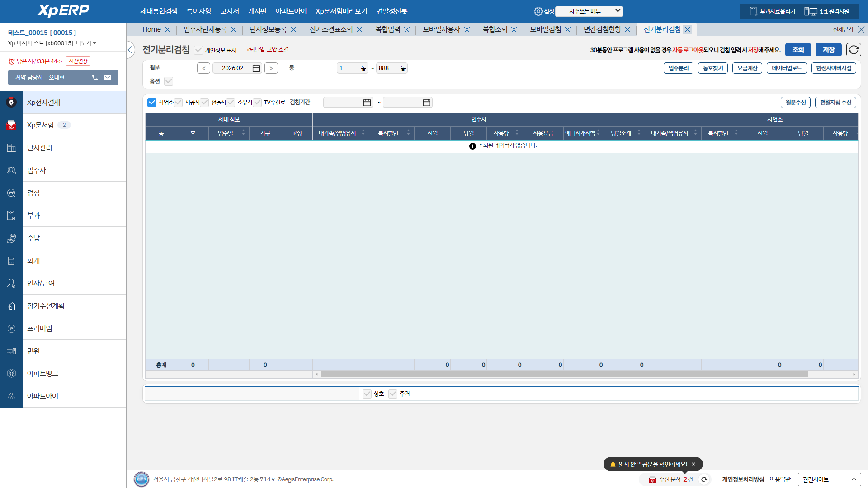The height and width of the screenshot is (488, 868).
Task: Collapse the sidebar with the arrow handle
Action: 130,50
